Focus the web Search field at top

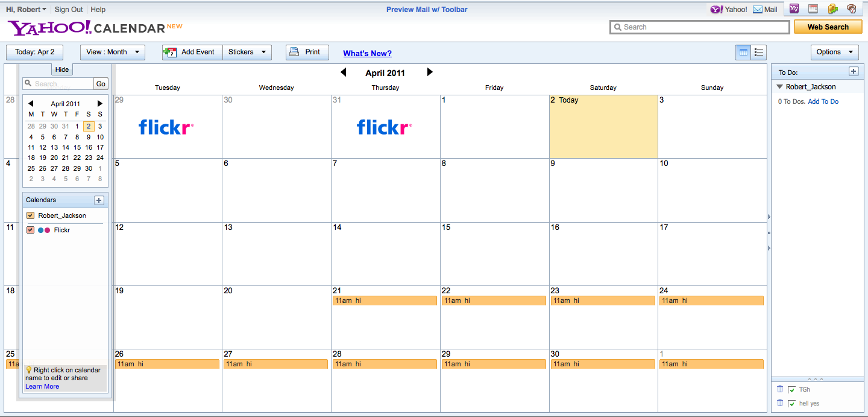pyautogui.click(x=699, y=27)
